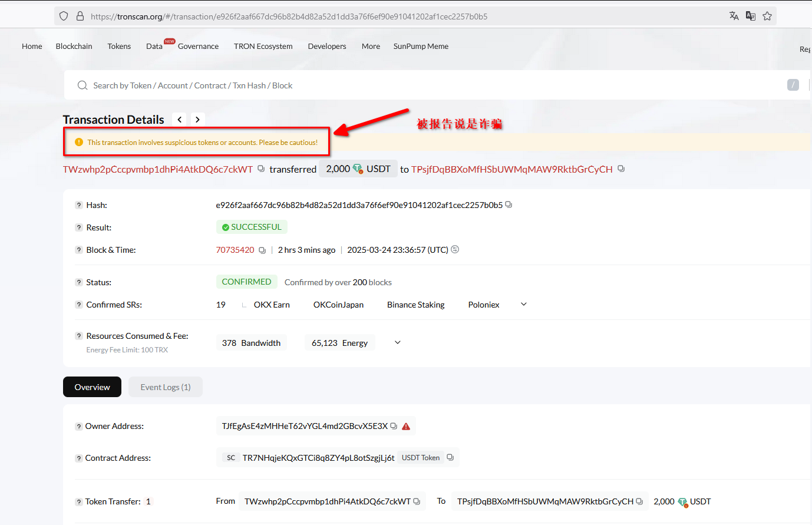Image resolution: width=812 pixels, height=525 pixels.
Task: Open the Blockchain menu
Action: (x=74, y=46)
